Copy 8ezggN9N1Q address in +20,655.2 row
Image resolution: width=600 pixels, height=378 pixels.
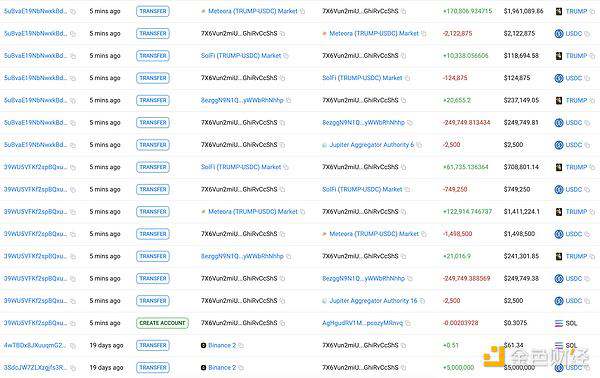[289, 100]
